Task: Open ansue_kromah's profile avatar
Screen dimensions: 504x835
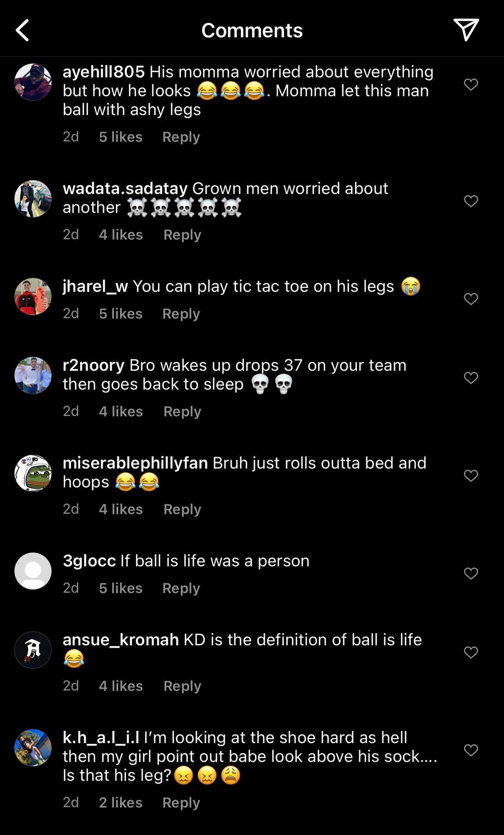Action: pos(33,650)
